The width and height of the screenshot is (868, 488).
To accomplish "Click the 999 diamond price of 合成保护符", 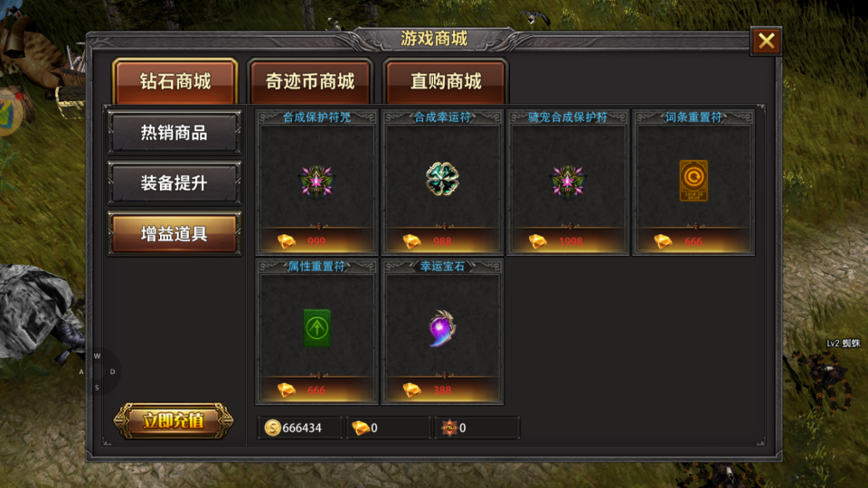I will 316,241.
